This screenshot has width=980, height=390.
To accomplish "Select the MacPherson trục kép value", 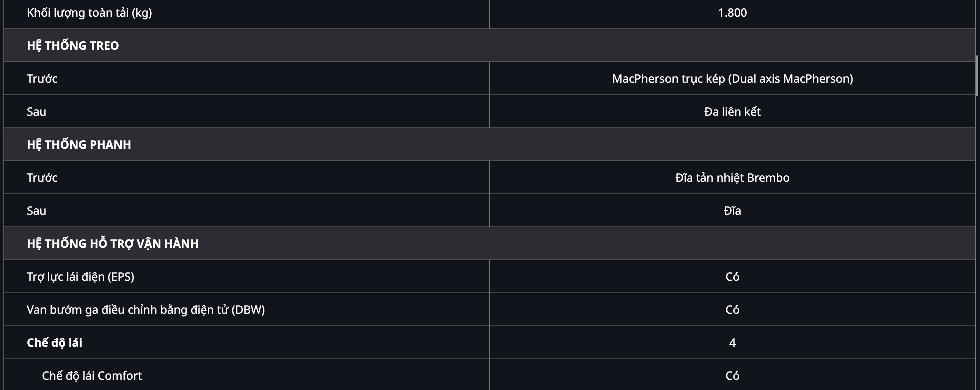I will (732, 79).
